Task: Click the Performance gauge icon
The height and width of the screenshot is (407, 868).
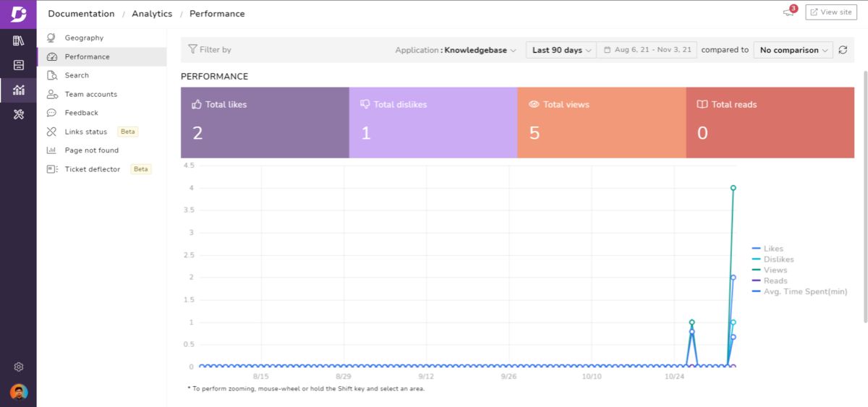Action: 51,56
